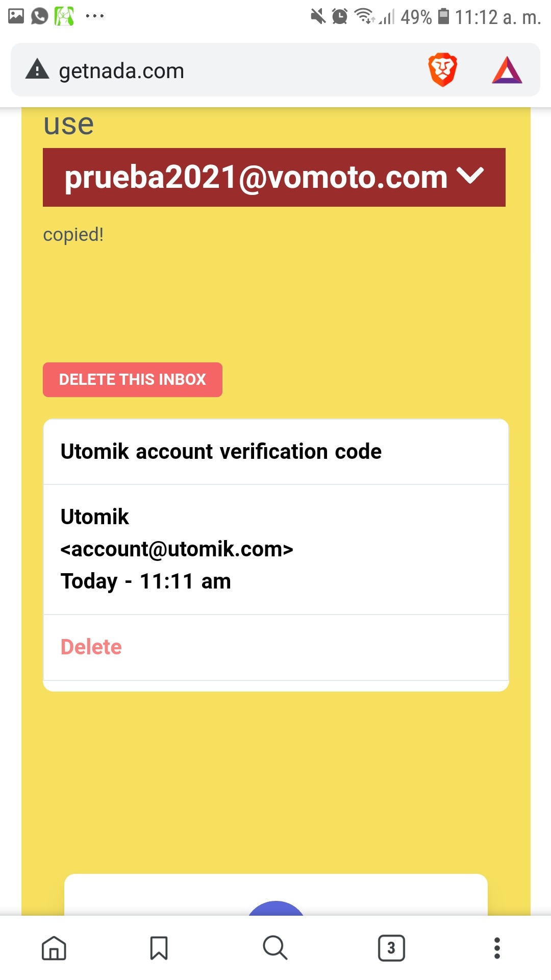Tap the Brave Rewards triangle icon
Image resolution: width=551 pixels, height=980 pixels.
[x=507, y=70]
